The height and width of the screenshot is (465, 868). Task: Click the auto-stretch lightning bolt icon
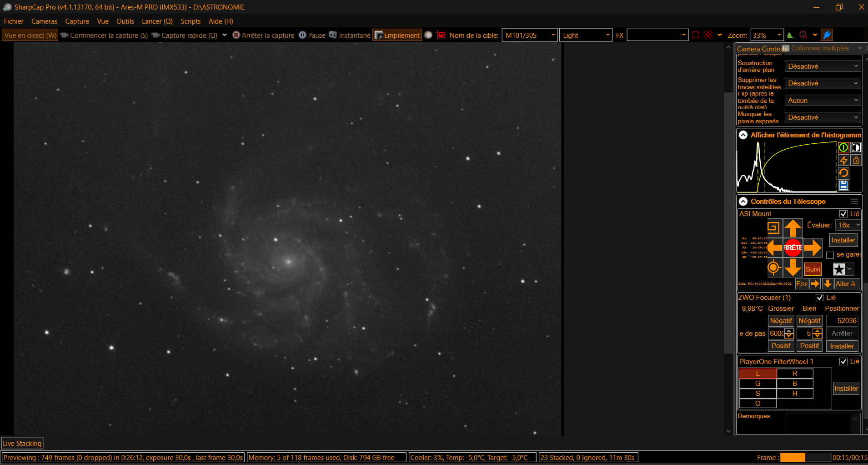(x=843, y=160)
